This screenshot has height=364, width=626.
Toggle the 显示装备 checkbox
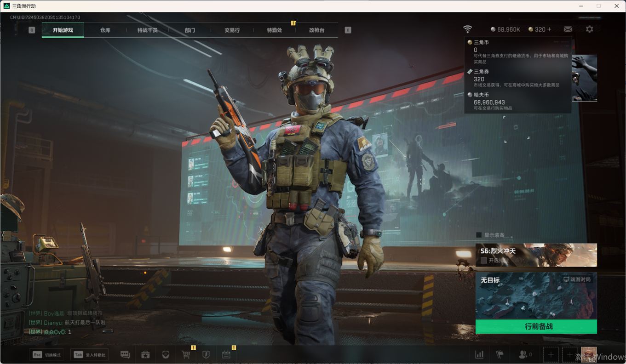479,235
